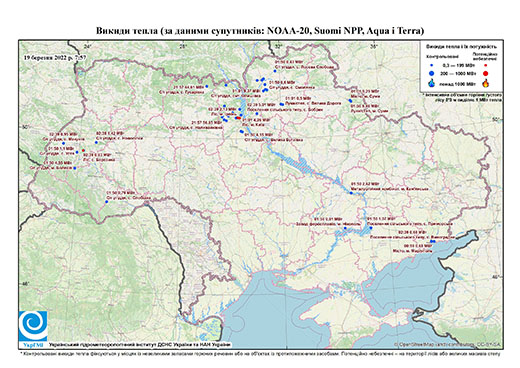This screenshot has width=520, height=368.
Task: Click the red heat marker near Kyiv
Action: [238, 118]
